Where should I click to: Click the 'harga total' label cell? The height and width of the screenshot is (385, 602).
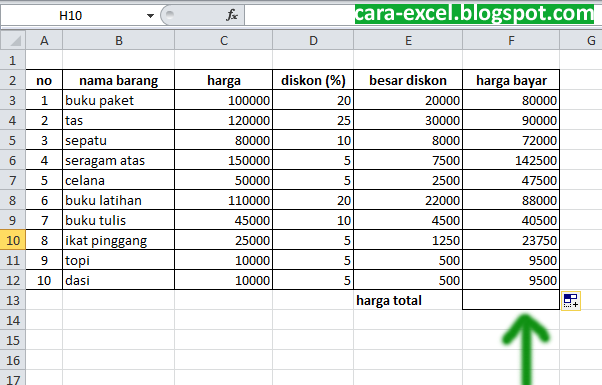[x=408, y=300]
